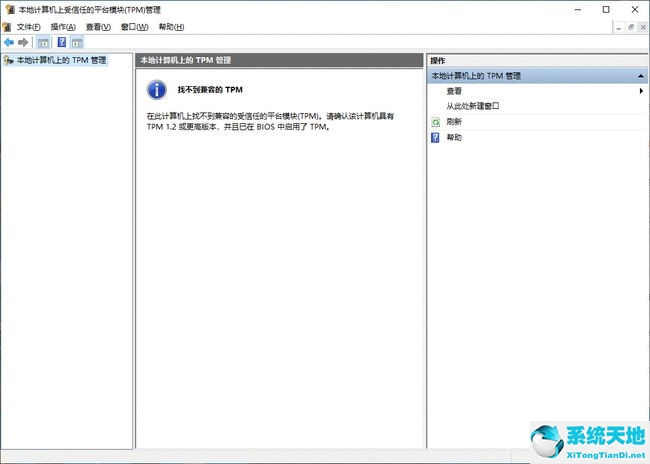Image resolution: width=650 pixels, height=464 pixels.
Task: Close the TPM management window
Action: (635, 9)
